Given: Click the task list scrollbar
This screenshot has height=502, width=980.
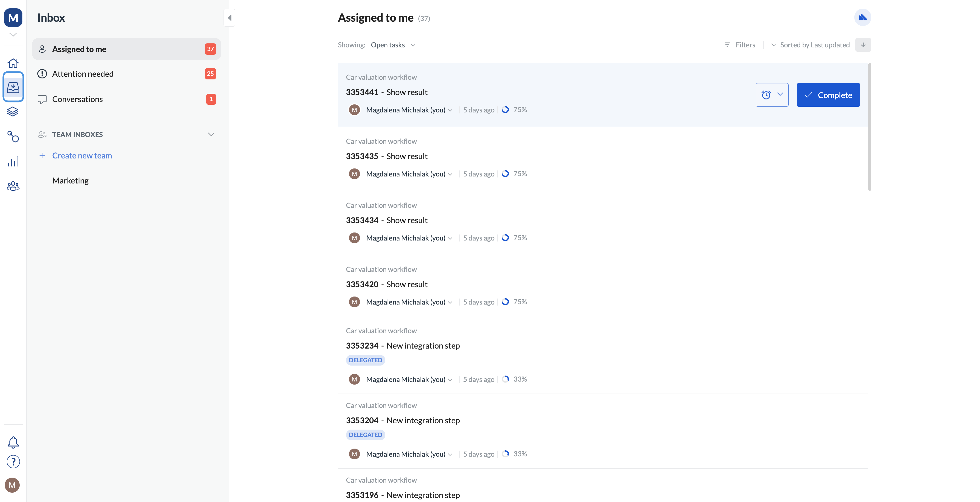Looking at the screenshot, I should tap(869, 127).
